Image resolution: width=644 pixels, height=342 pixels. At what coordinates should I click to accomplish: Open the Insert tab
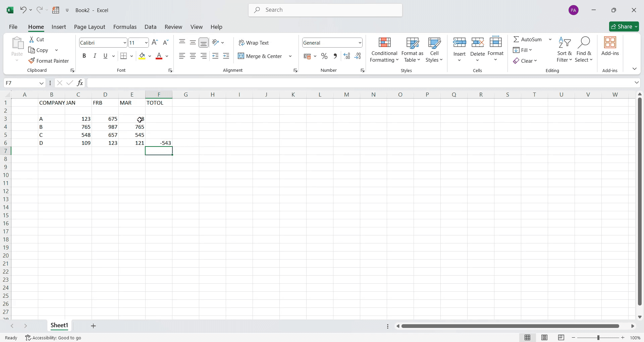tap(59, 27)
